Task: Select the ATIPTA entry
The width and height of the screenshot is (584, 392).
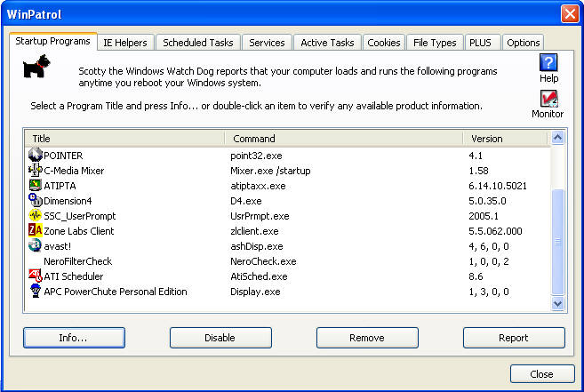Action: pyautogui.click(x=60, y=186)
